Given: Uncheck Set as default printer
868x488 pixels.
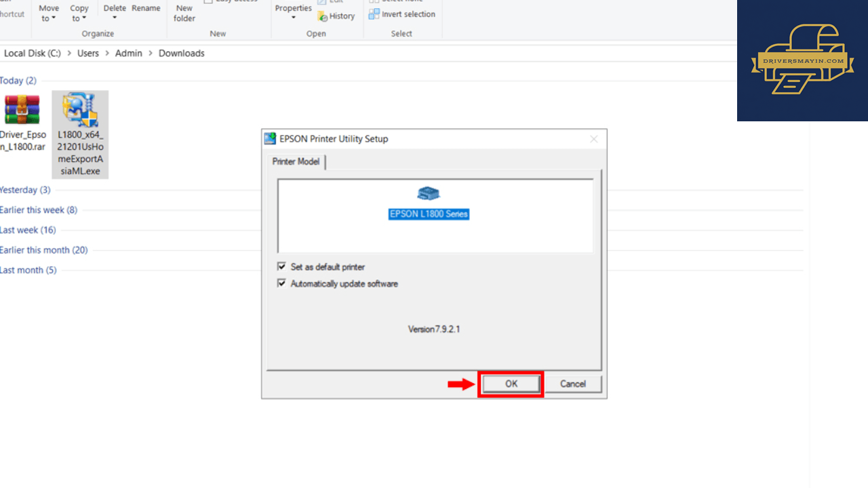Looking at the screenshot, I should (281, 267).
